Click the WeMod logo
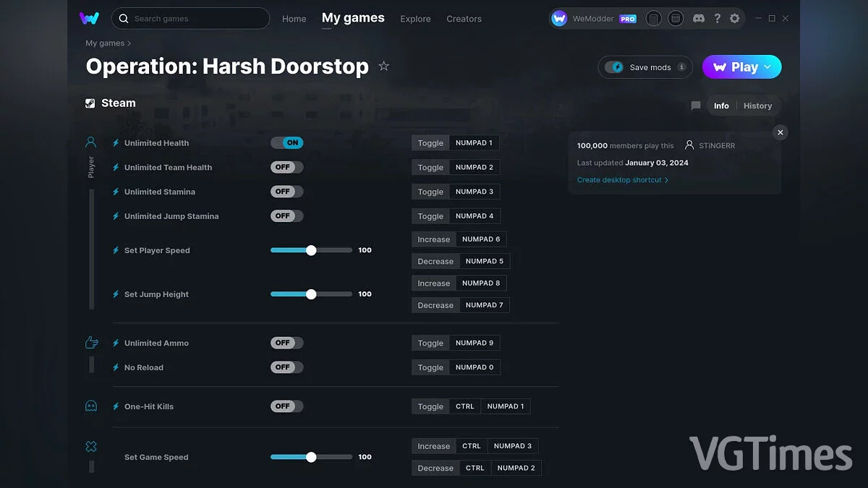868x488 pixels. (89, 18)
